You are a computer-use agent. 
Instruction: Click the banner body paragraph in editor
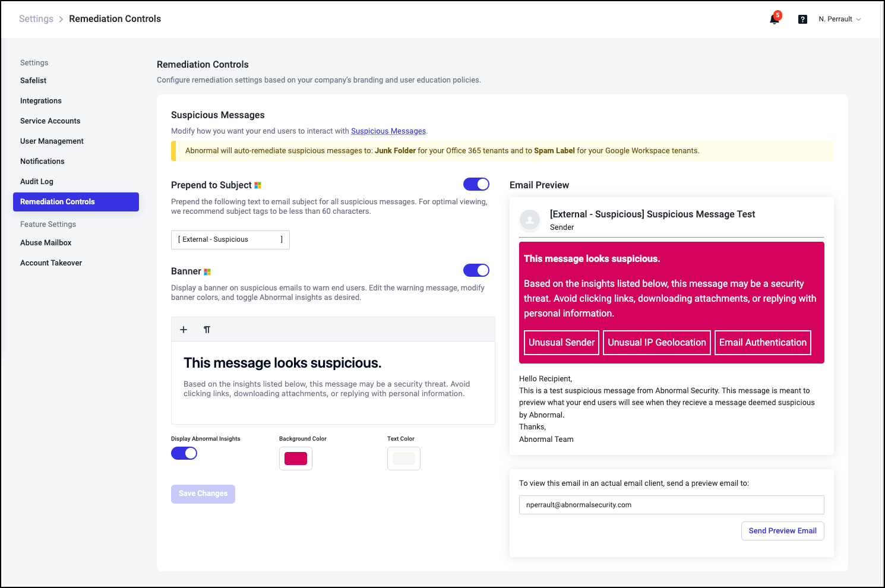(x=327, y=389)
